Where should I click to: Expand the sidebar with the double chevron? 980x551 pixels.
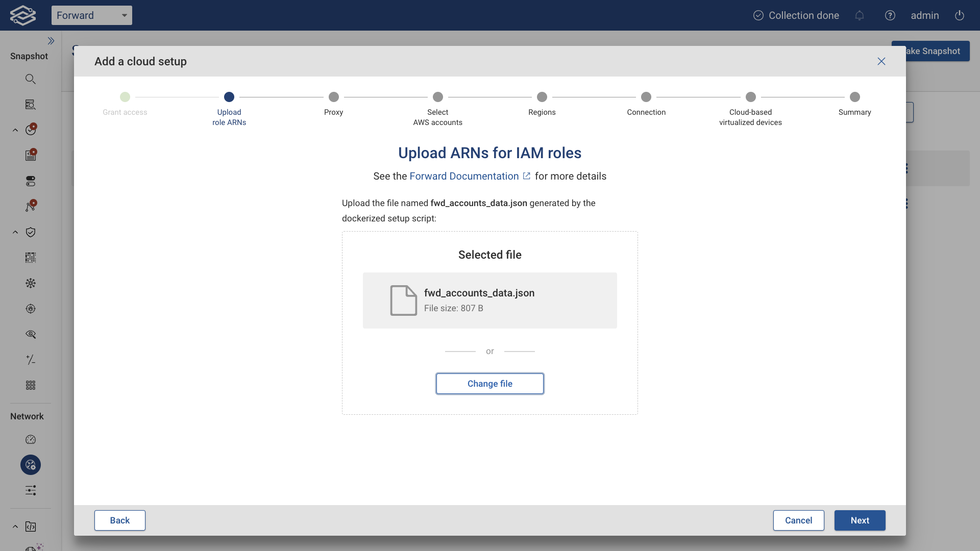51,41
